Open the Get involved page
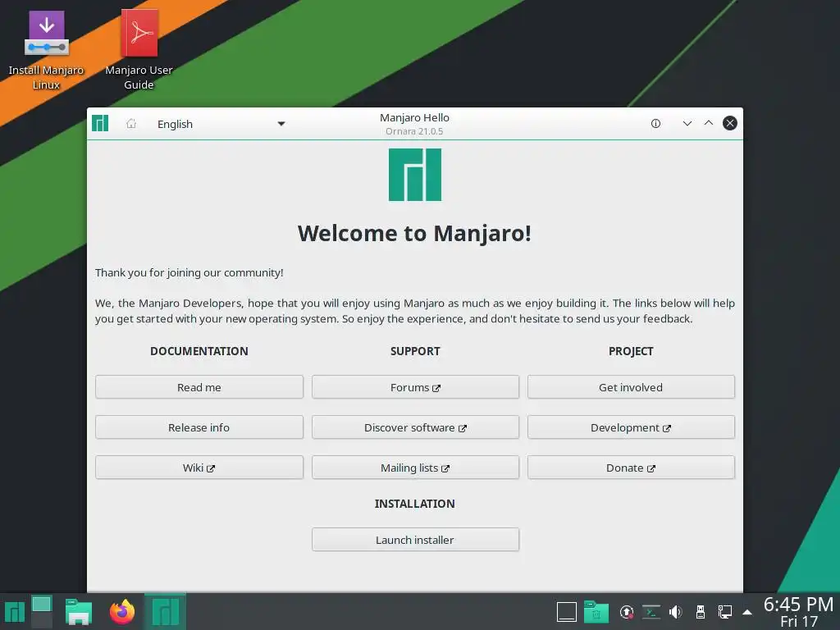840x630 pixels. point(631,387)
